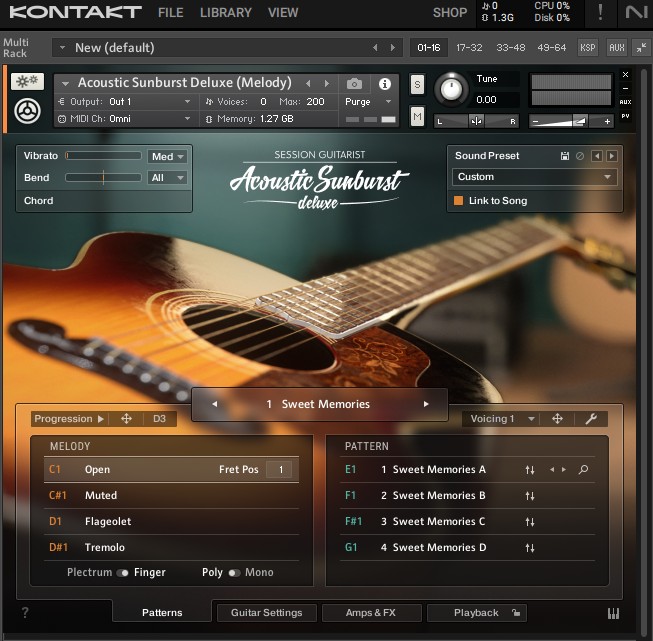Click the move icon beside Progression

(x=126, y=419)
